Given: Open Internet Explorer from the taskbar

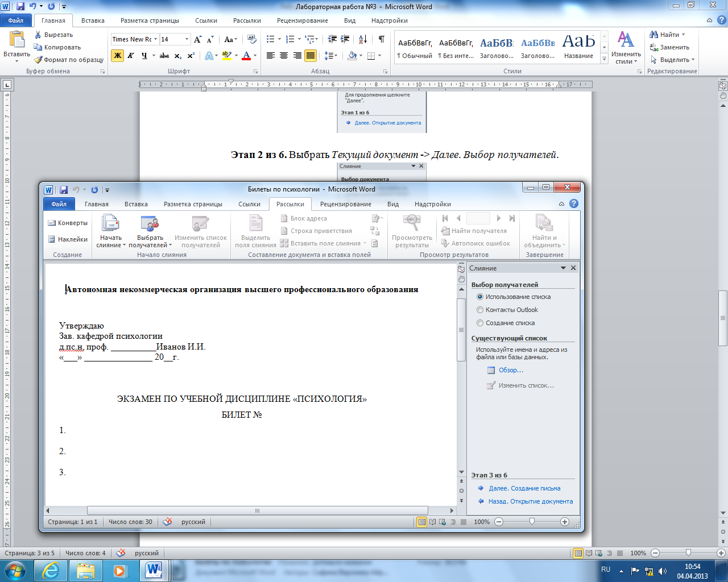Looking at the screenshot, I should point(51,570).
